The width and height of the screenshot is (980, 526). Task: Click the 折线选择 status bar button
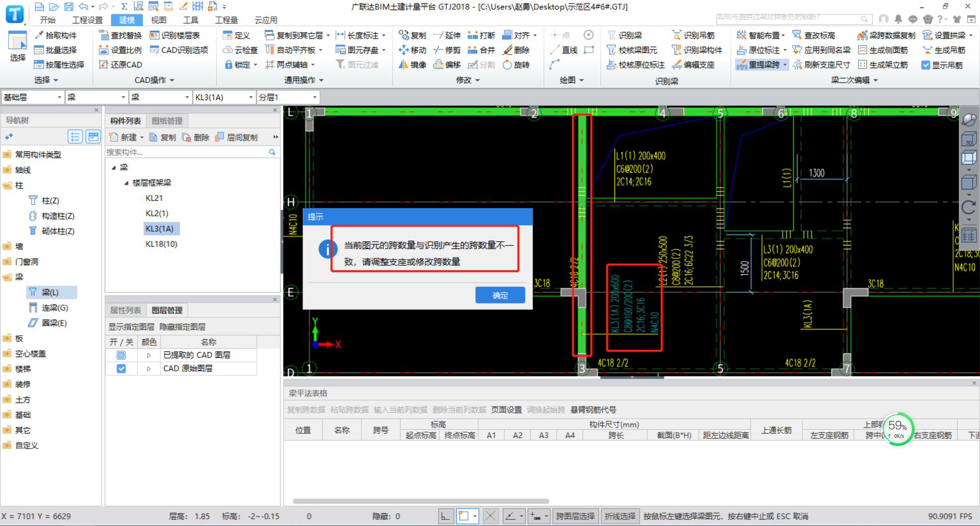coord(620,516)
